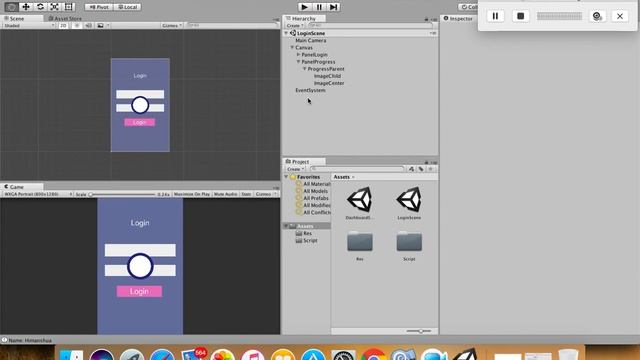The height and width of the screenshot is (360, 640).
Task: Open the WXGA Portrait aspect dropdown
Action: (38, 194)
